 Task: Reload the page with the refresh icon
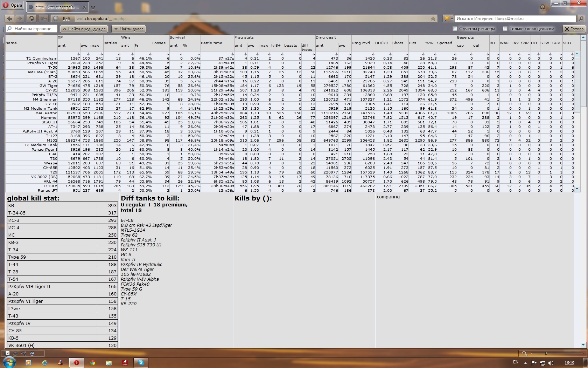click(x=31, y=19)
